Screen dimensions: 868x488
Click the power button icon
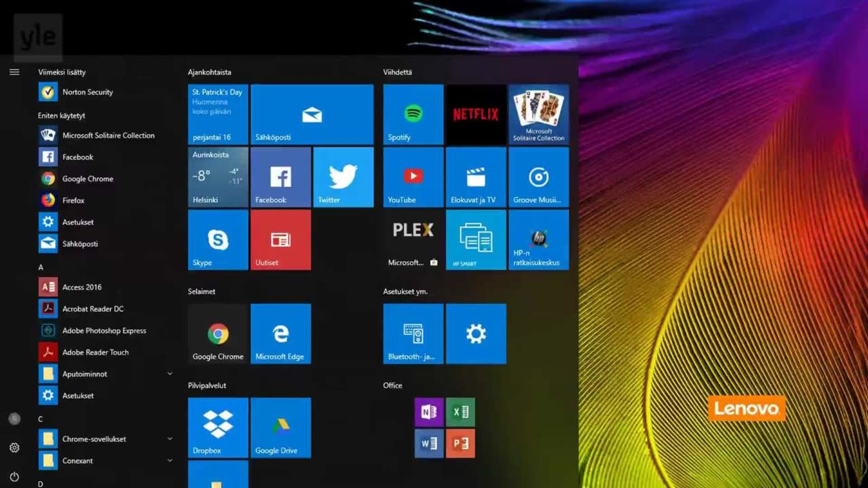[x=14, y=477]
